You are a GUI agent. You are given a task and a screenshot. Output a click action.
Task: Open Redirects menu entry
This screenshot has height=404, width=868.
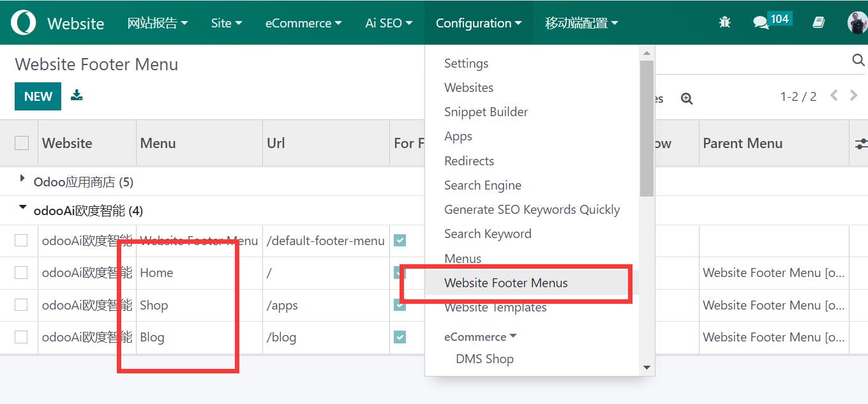click(x=469, y=161)
